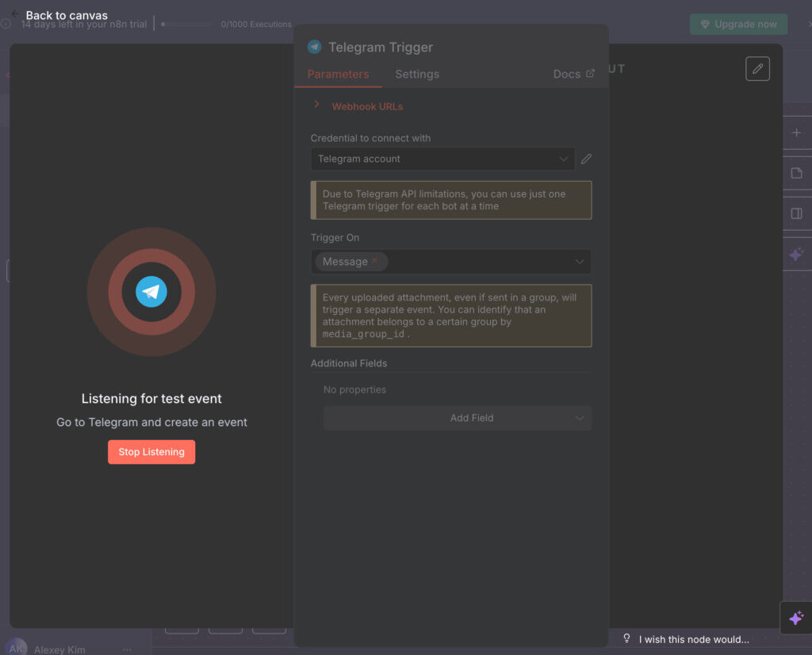Select the Parameters tab
The height and width of the screenshot is (655, 812).
pyautogui.click(x=338, y=74)
